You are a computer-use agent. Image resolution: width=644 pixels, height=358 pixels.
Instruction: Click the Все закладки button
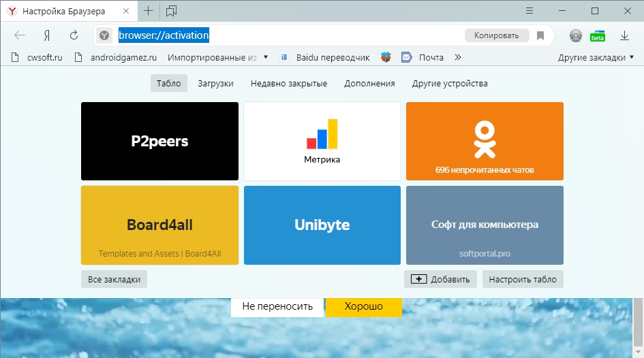pos(114,279)
